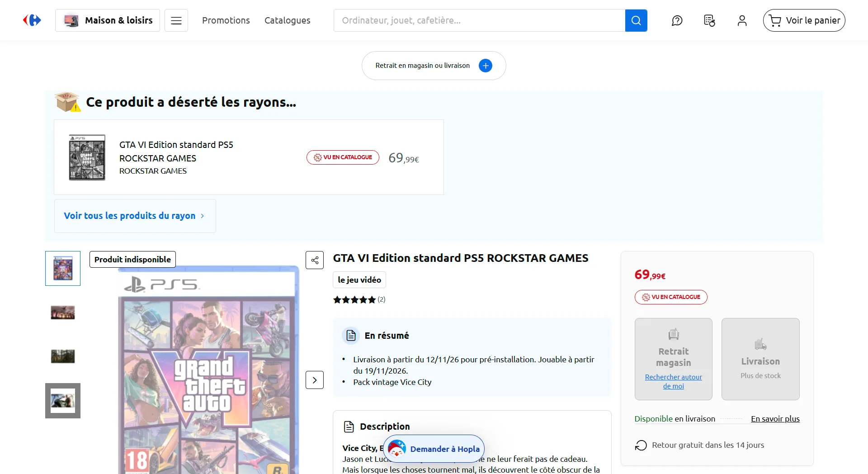The height and width of the screenshot is (474, 868).
Task: Select fourth product thumbnail
Action: (63, 401)
